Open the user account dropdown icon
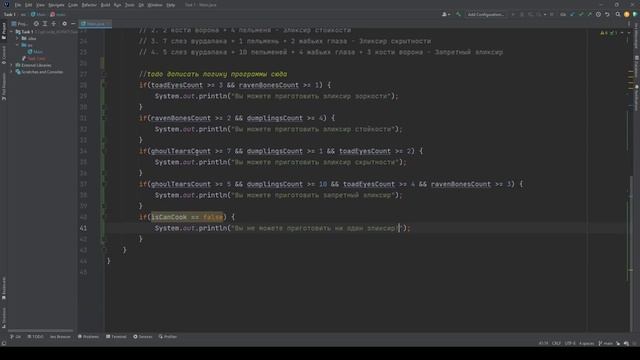This screenshot has width=640, height=360. coord(446,14)
